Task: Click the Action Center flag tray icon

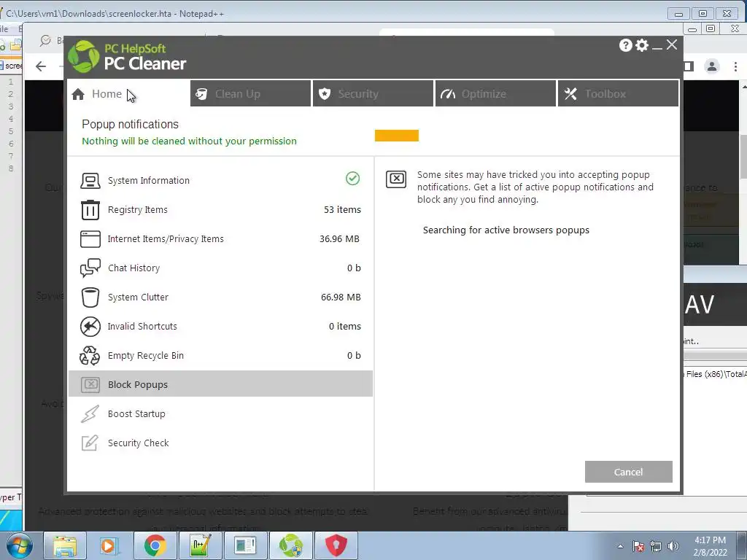Action: 638,546
